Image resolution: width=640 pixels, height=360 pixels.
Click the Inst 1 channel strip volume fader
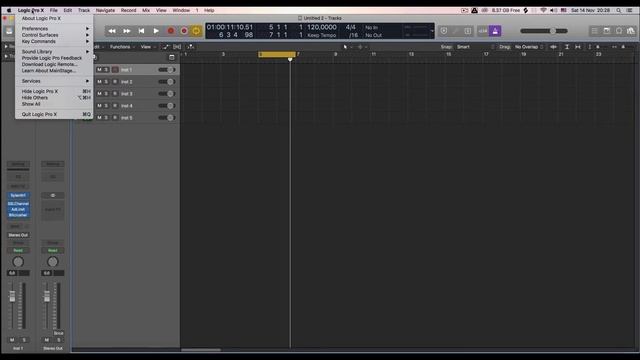12,296
